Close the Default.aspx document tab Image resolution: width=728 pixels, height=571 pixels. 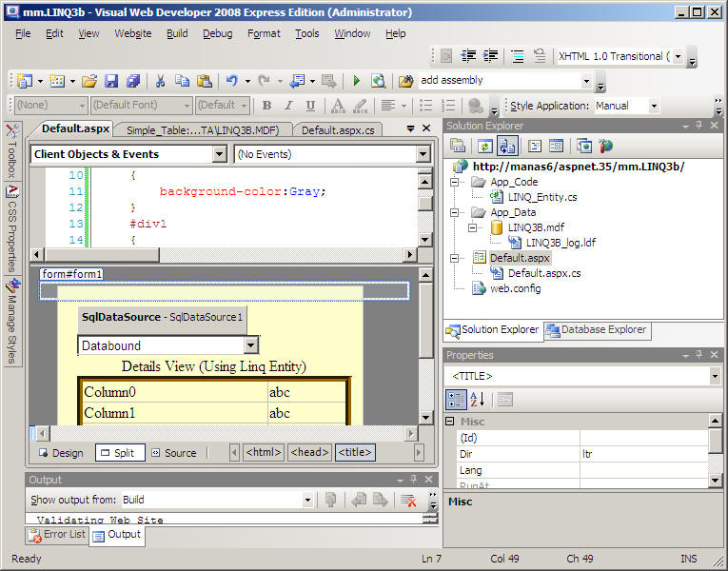click(x=426, y=128)
